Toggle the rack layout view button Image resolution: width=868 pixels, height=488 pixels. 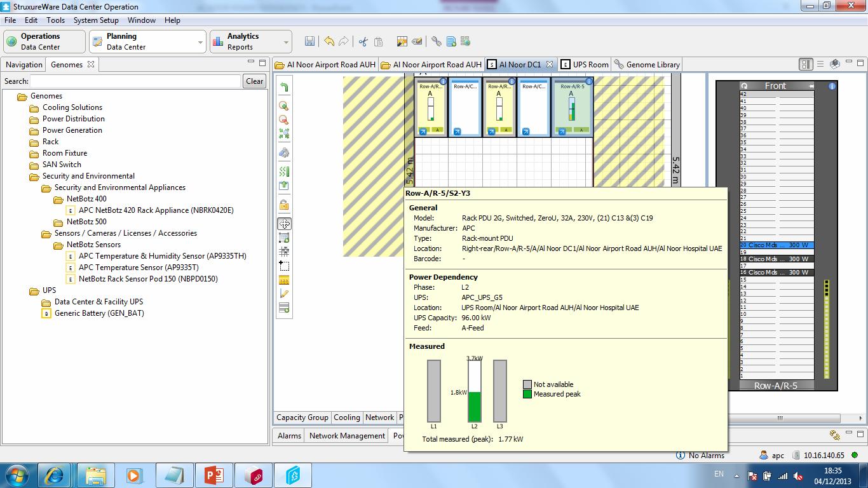coord(806,64)
